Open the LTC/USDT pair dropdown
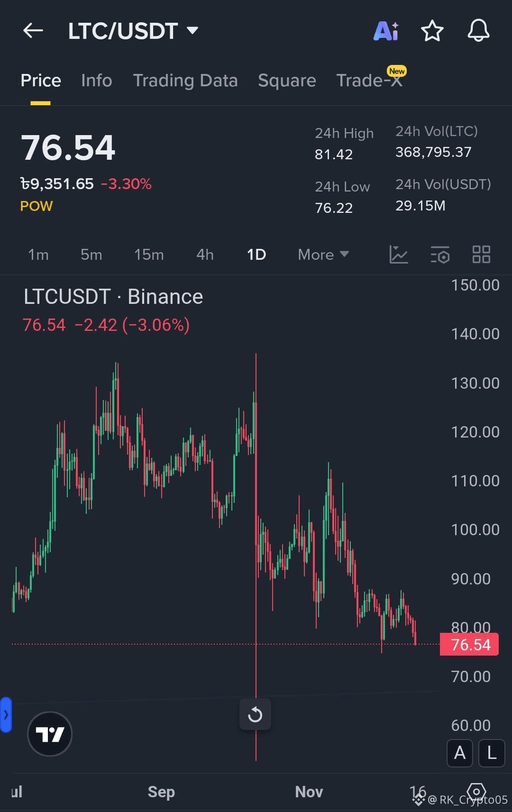Image resolution: width=512 pixels, height=812 pixels. [x=133, y=31]
